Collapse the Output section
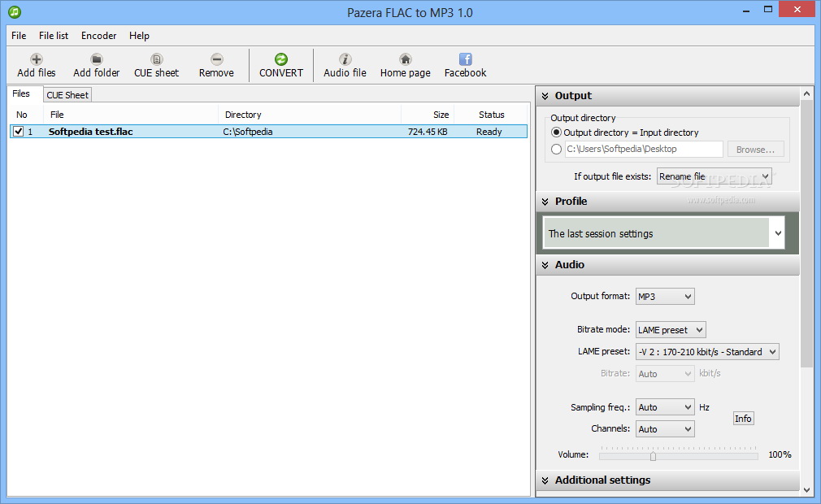The height and width of the screenshot is (504, 821). point(545,96)
